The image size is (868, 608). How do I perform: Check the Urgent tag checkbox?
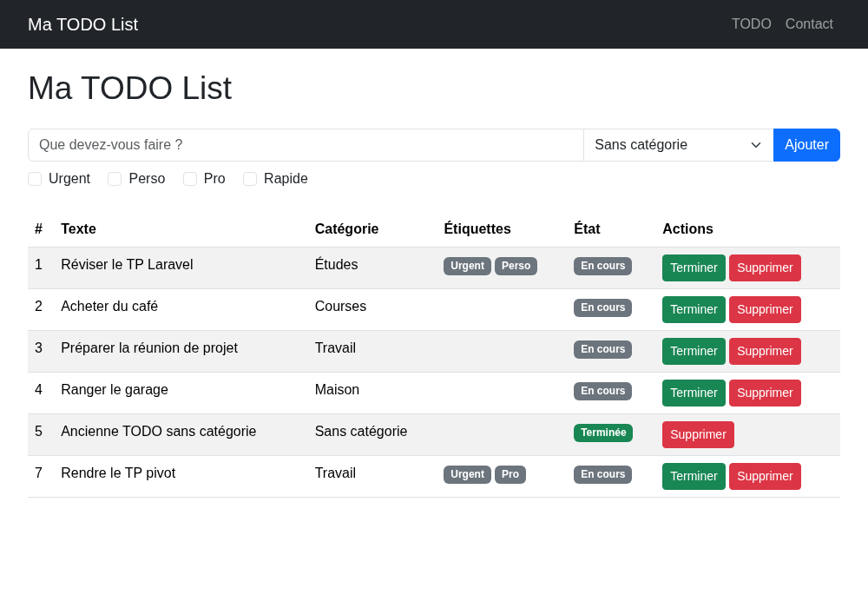pos(35,179)
